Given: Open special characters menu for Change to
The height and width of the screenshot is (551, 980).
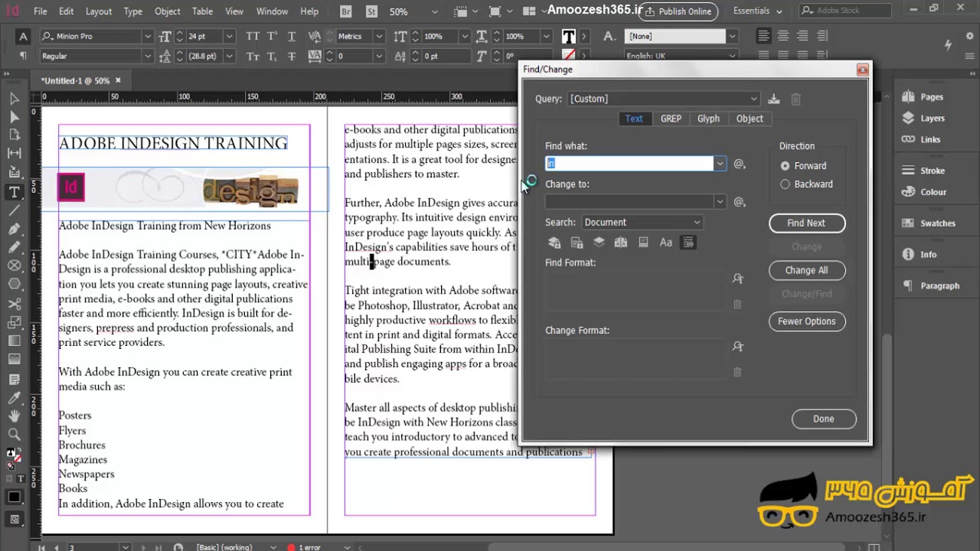Looking at the screenshot, I should 740,202.
